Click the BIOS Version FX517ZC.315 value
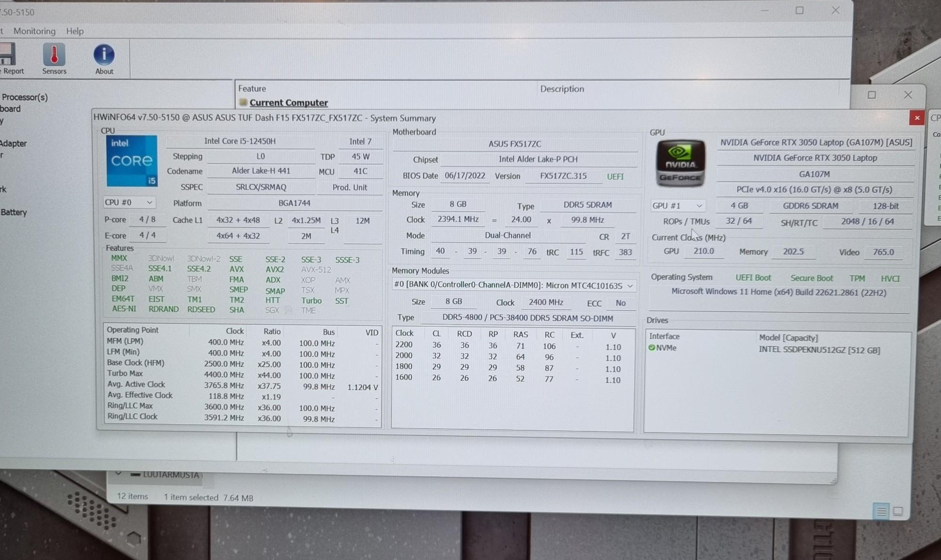 click(563, 176)
